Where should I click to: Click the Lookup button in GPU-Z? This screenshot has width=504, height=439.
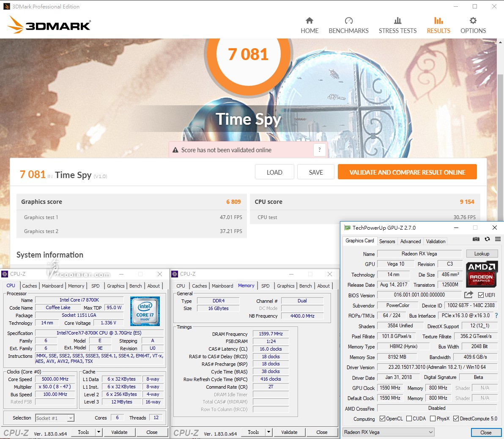pyautogui.click(x=482, y=254)
